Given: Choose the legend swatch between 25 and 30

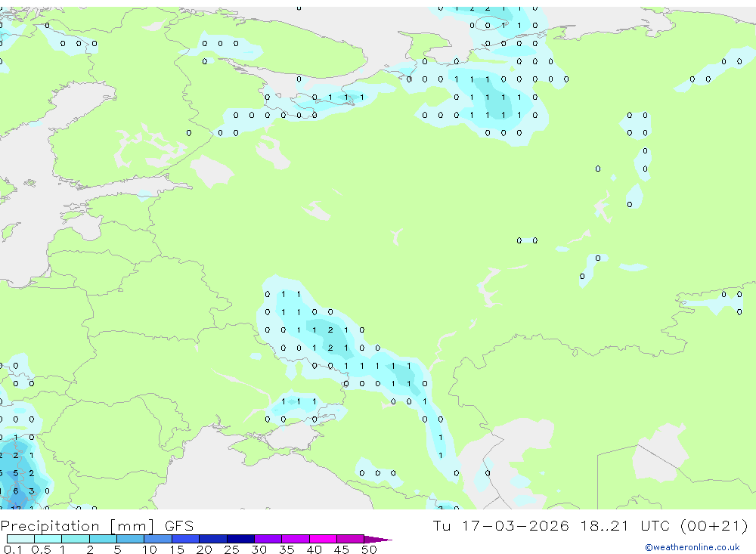Looking at the screenshot, I should pyautogui.click(x=240, y=539).
